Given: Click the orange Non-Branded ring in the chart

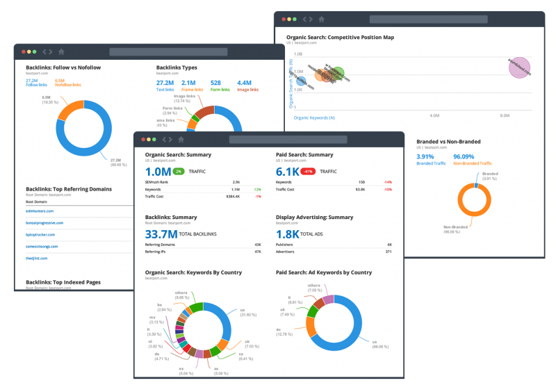Looking at the screenshot, I should pos(474,214).
